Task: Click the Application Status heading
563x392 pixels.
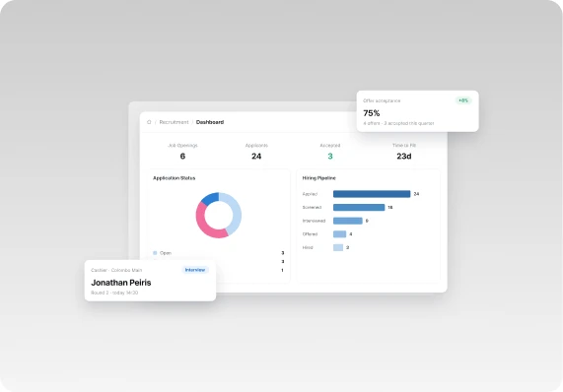Action: pyautogui.click(x=175, y=178)
